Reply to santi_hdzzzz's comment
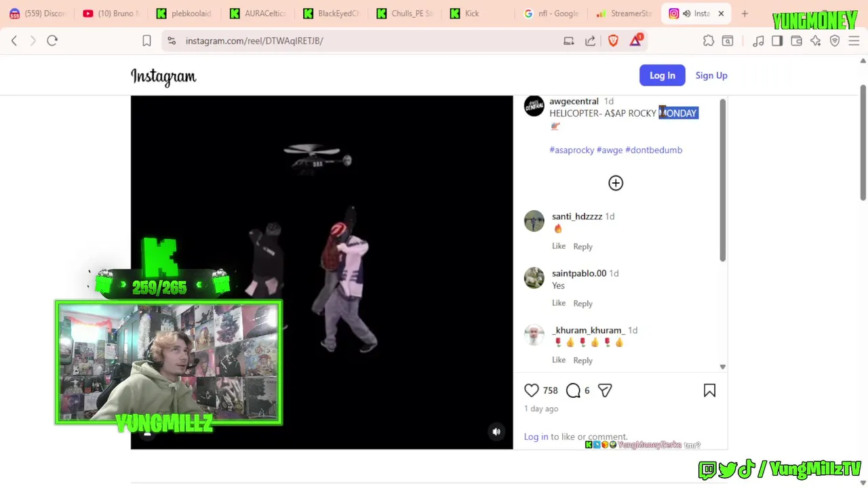Screen dimensions: 868x488 tap(583, 246)
